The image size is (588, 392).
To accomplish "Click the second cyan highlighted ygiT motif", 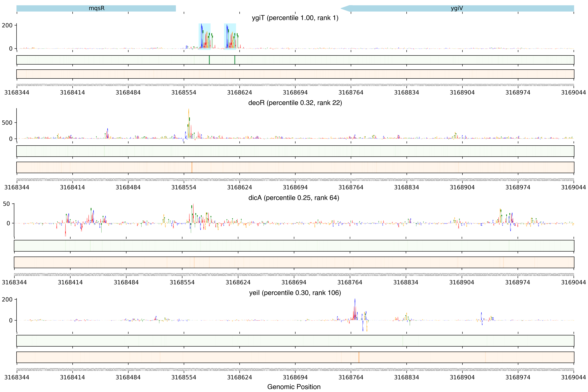I will [230, 37].
